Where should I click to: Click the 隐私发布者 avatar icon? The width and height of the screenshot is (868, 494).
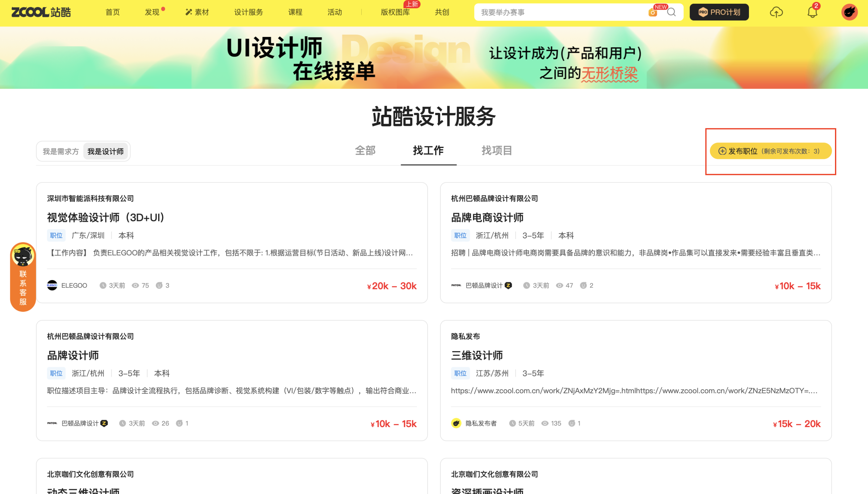[456, 423]
